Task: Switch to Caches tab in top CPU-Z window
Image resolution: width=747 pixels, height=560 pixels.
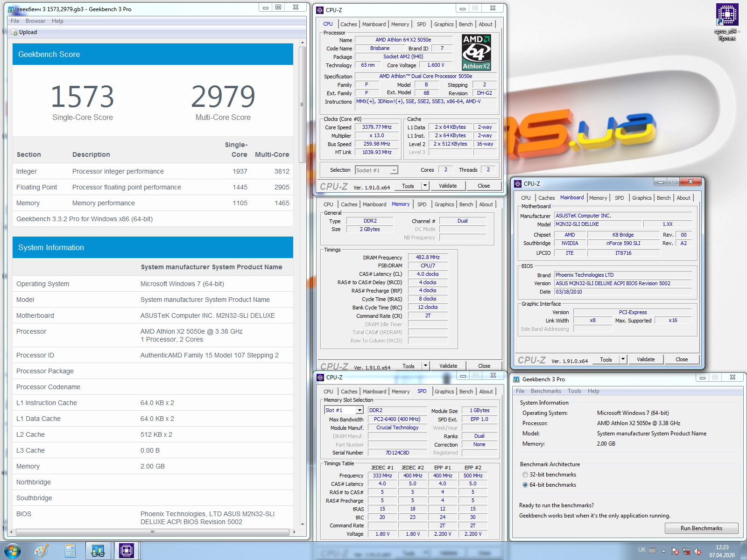Action: click(x=348, y=24)
